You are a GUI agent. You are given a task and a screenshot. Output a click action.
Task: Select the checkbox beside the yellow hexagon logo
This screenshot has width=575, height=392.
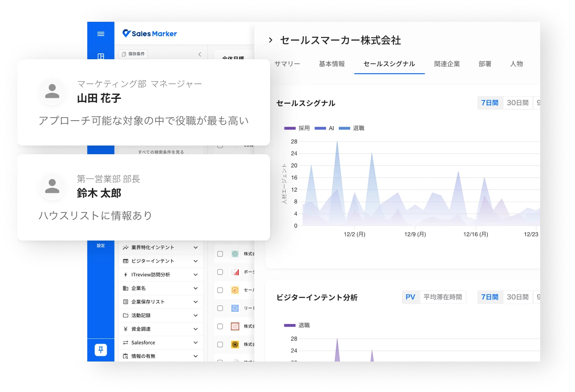point(220,290)
